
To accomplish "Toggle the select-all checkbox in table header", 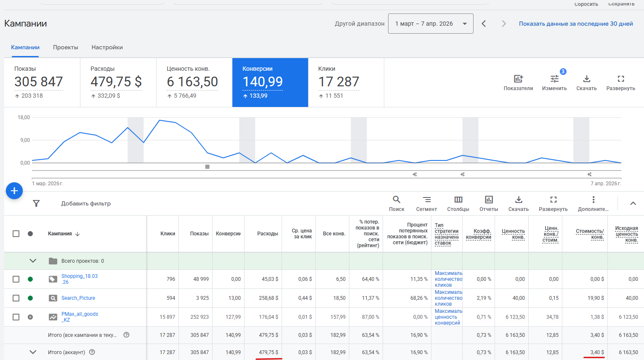I will click(x=16, y=234).
